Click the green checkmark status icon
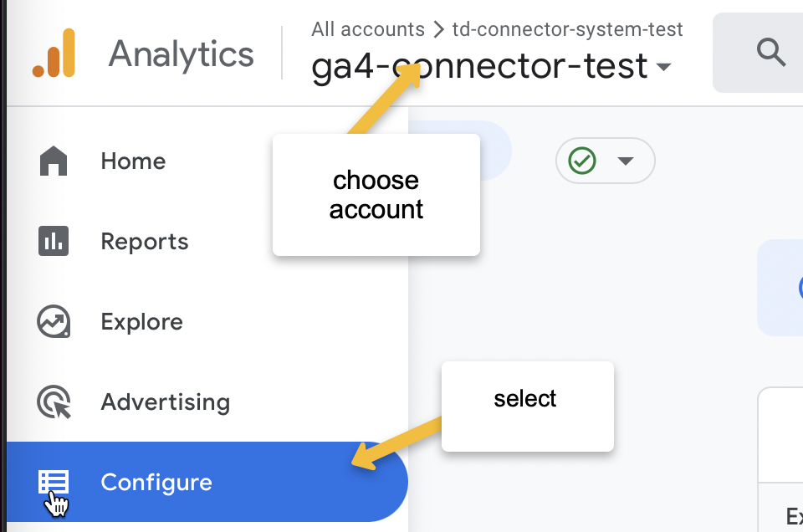The height and width of the screenshot is (532, 803). pos(582,161)
